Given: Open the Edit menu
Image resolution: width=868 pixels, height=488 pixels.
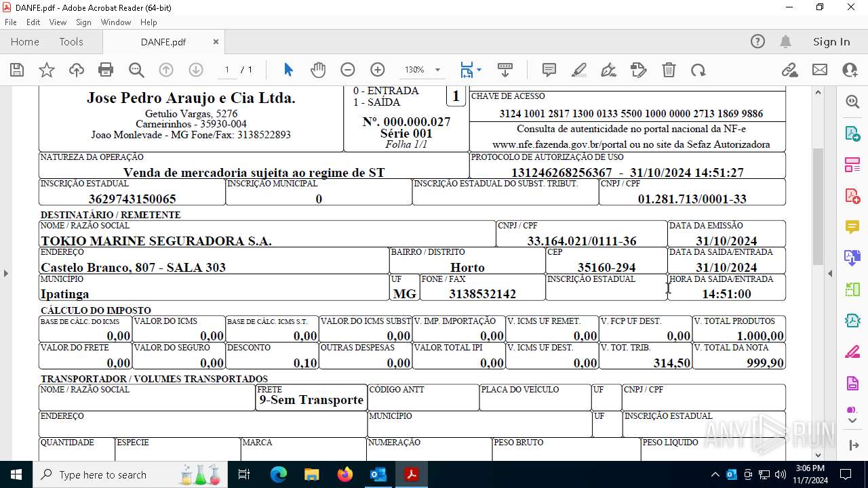Looking at the screenshot, I should (x=33, y=22).
